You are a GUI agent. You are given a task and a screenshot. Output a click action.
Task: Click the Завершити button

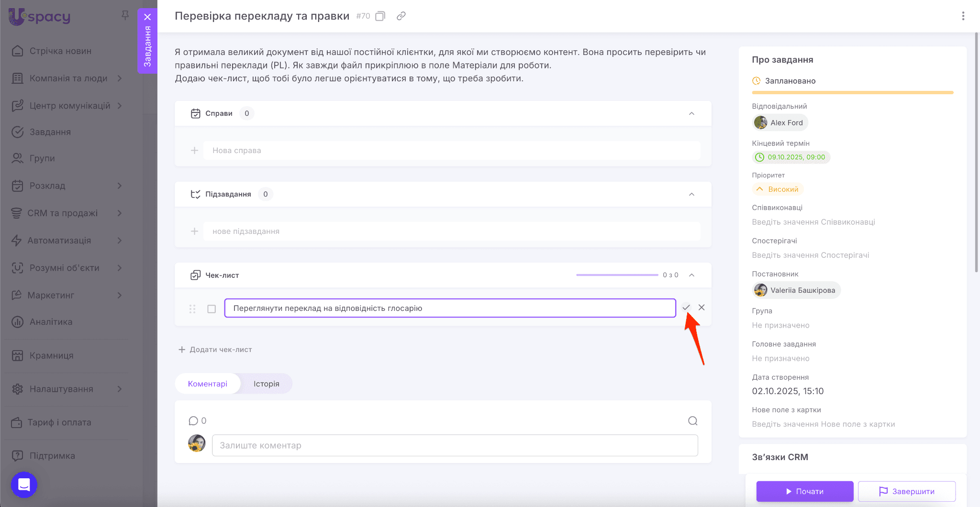906,491
